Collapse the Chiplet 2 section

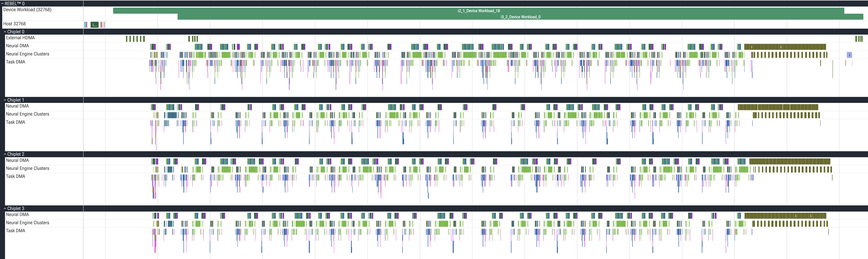coord(5,154)
